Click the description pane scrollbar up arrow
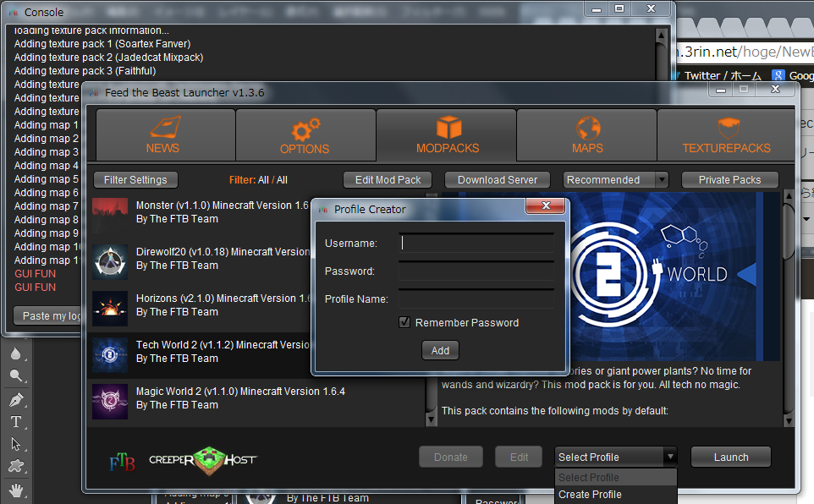Screen dimensions: 814x504 click(x=788, y=196)
